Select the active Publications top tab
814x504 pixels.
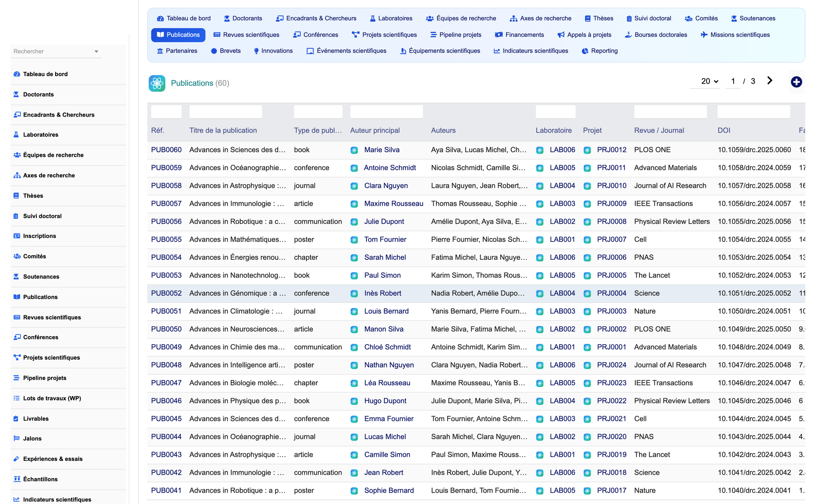tap(178, 35)
